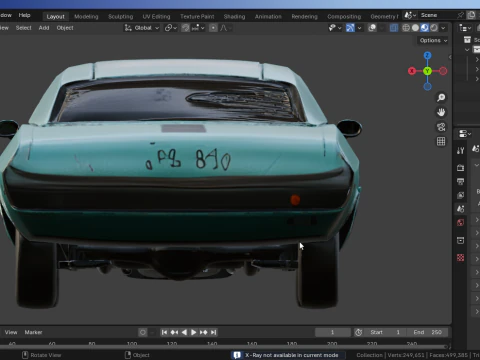The width and height of the screenshot is (480, 360).
Task: Open viewport shading options dropdown
Action: (443, 28)
